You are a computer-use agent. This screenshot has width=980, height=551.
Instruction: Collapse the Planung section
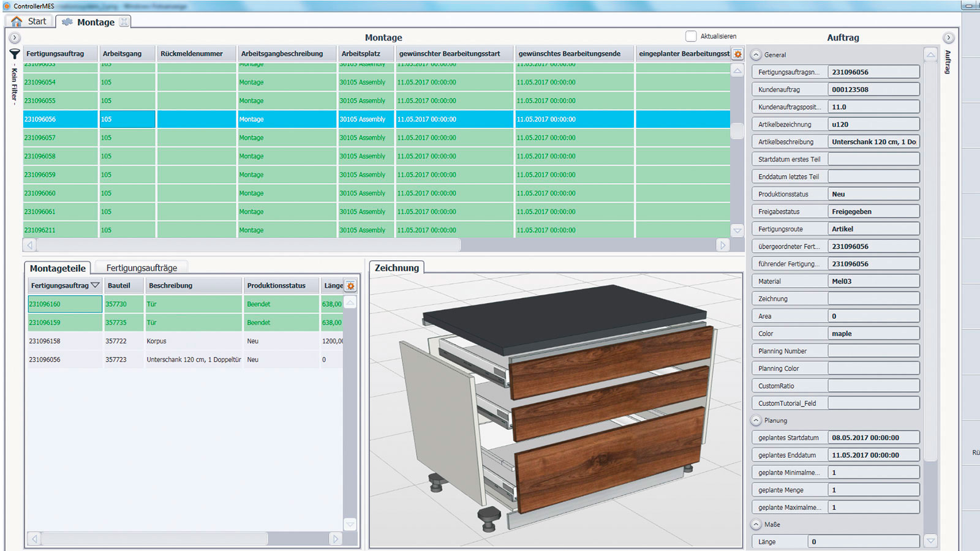click(x=756, y=421)
